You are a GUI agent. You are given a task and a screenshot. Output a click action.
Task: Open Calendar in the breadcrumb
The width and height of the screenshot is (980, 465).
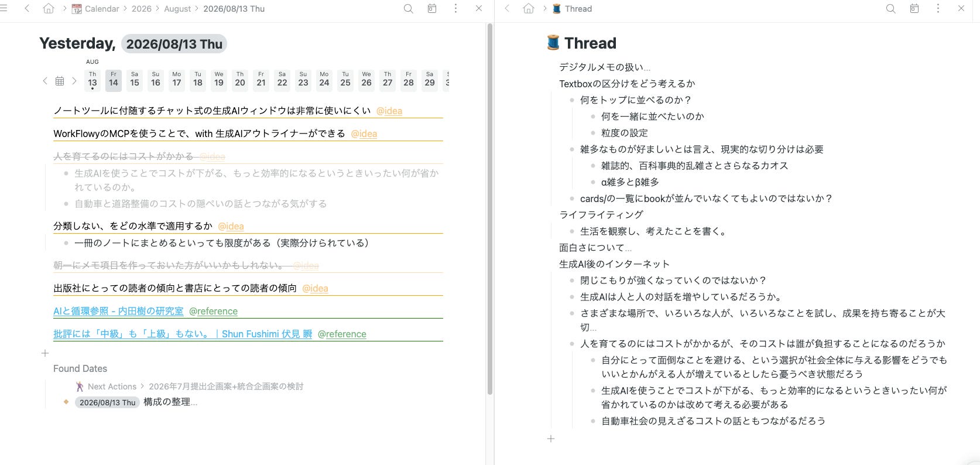tap(102, 9)
